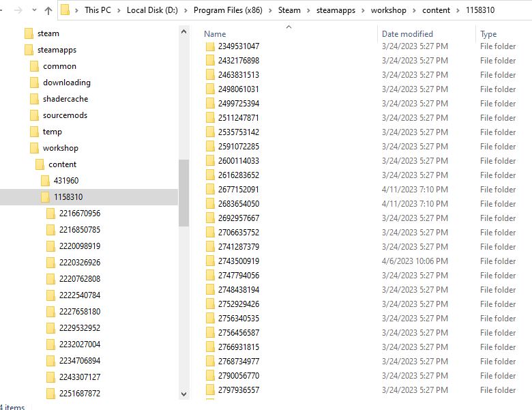
Task: Select steam folder in navigation tree
Action: click(48, 33)
